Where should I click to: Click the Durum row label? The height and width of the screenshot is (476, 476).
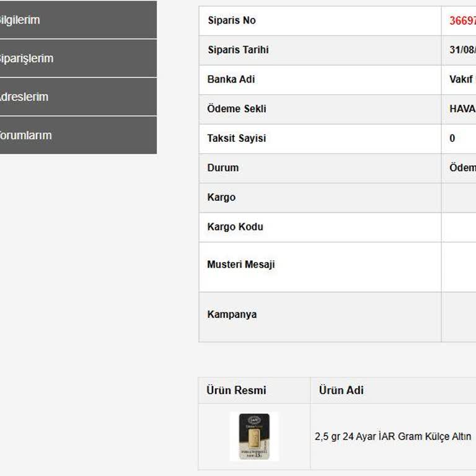[x=223, y=168]
